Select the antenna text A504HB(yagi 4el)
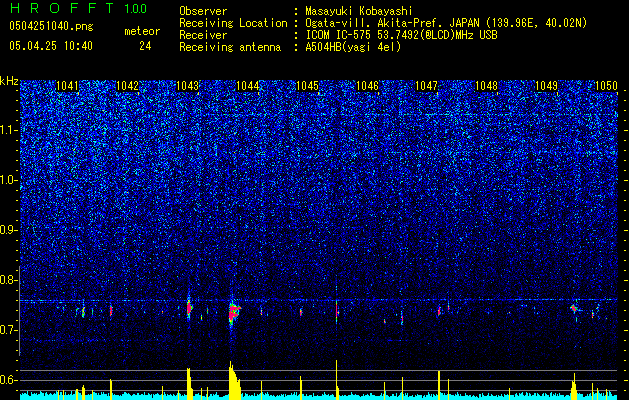Screen dimensions: 629x400 pos(353,47)
